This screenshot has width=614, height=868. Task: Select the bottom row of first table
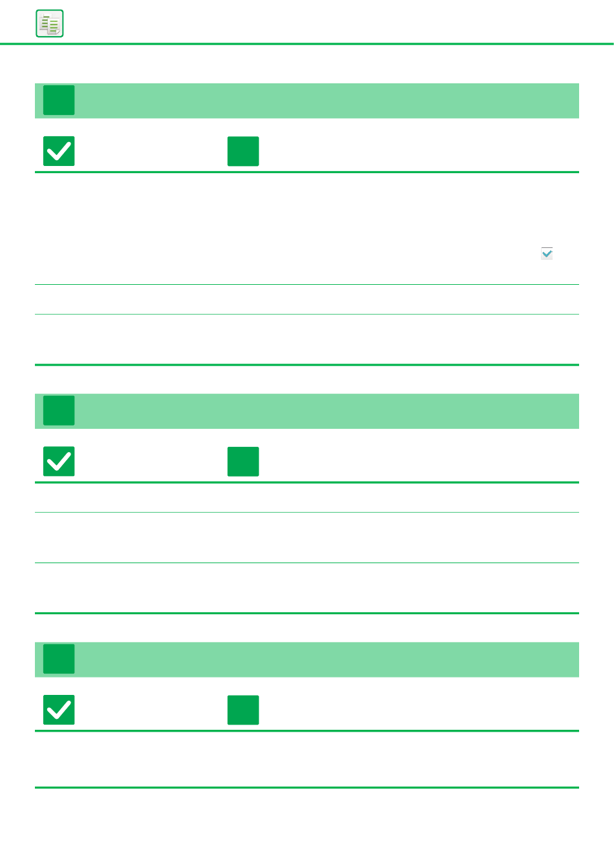coord(307,340)
